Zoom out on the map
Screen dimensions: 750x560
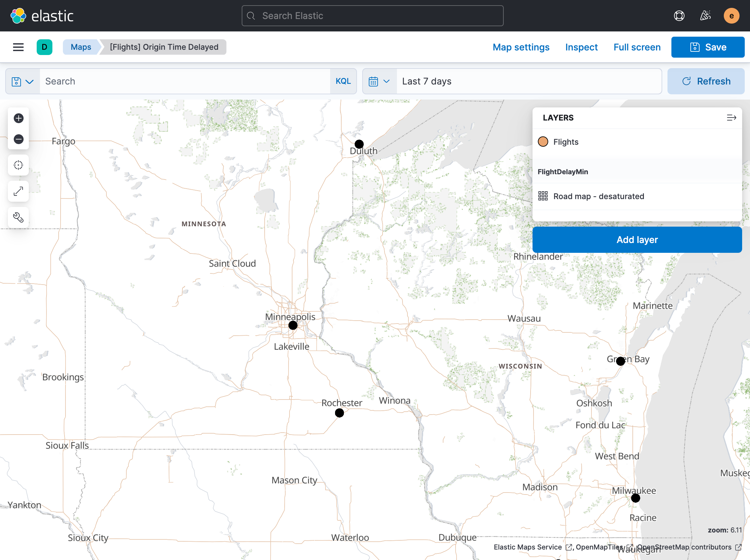point(18,139)
